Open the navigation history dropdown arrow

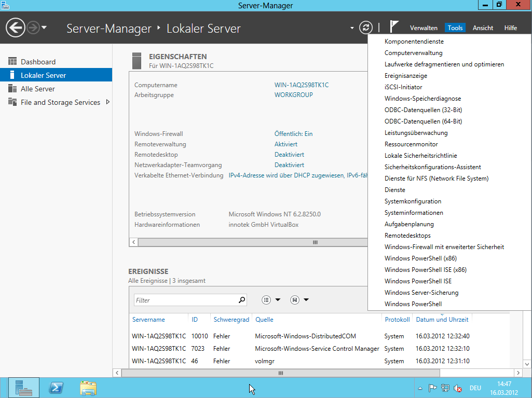(x=44, y=28)
